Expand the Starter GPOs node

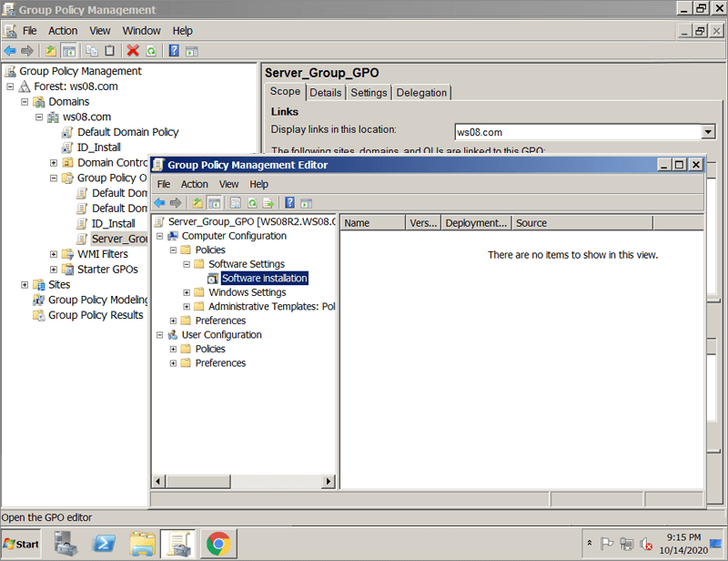tap(54, 270)
